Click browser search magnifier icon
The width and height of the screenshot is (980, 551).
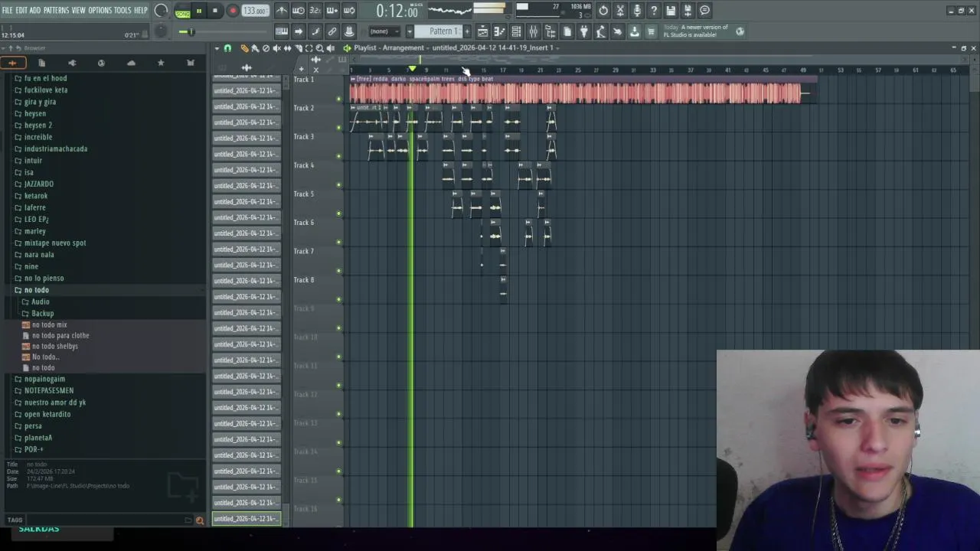(x=200, y=520)
